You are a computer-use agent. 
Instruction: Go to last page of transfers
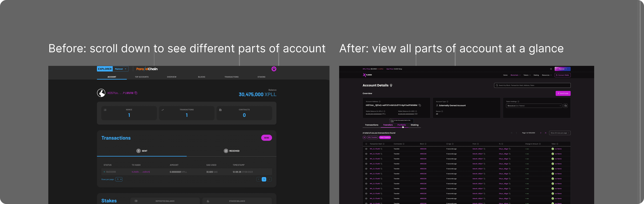pos(545,133)
